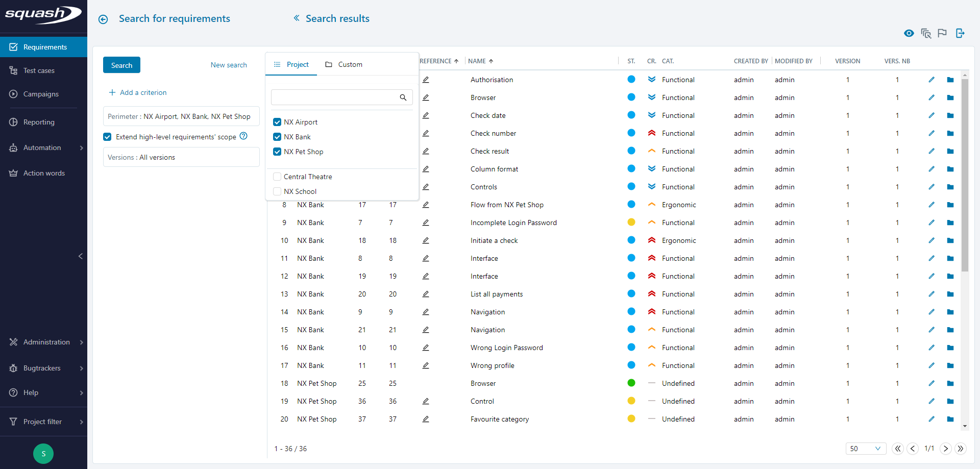Viewport: 980px width, 469px height.
Task: Open the eye visibility icon above results
Action: coord(909,33)
